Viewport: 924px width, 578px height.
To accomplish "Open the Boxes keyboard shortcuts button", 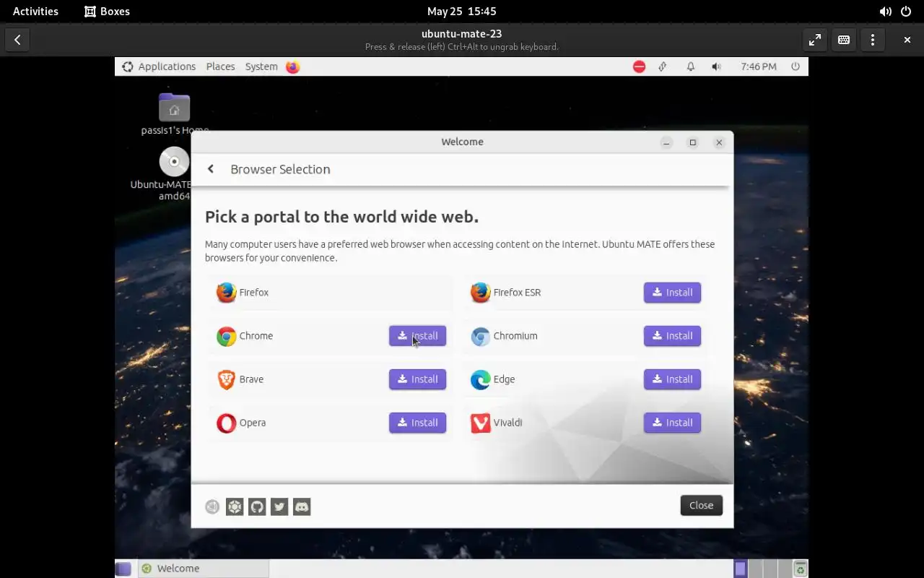I will click(844, 40).
